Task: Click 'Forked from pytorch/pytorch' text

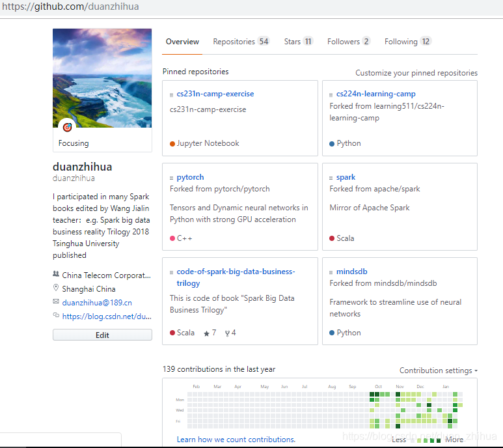Action: [220, 189]
